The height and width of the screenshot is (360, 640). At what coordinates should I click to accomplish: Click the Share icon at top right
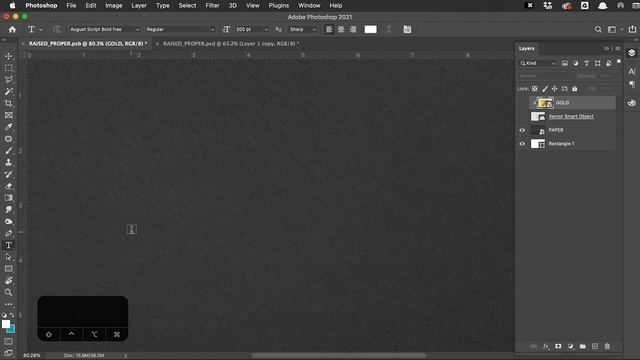632,29
